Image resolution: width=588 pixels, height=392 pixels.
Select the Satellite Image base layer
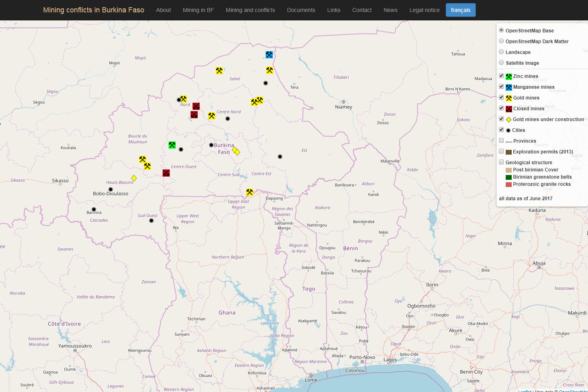501,63
